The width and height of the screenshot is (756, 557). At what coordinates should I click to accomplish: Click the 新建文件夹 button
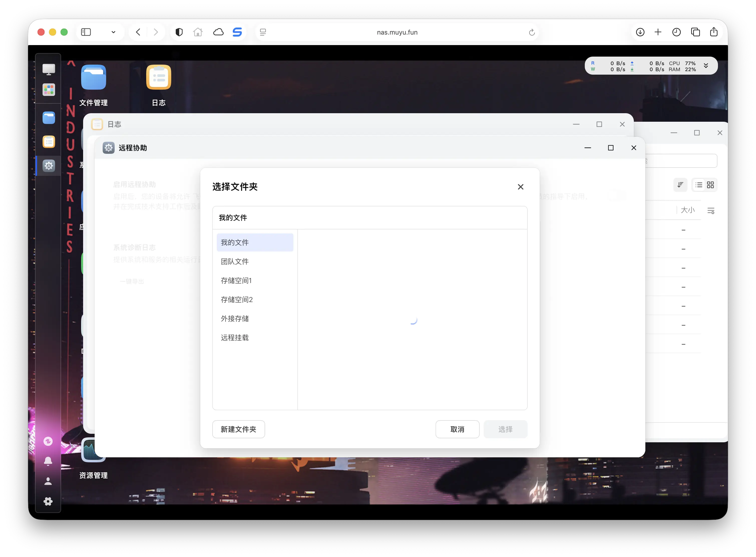pyautogui.click(x=238, y=429)
